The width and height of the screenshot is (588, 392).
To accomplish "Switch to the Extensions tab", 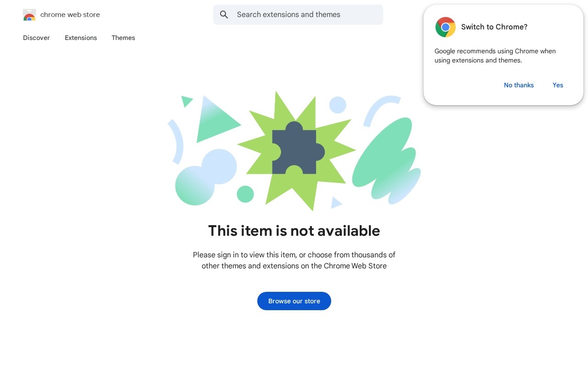I will [x=80, y=38].
